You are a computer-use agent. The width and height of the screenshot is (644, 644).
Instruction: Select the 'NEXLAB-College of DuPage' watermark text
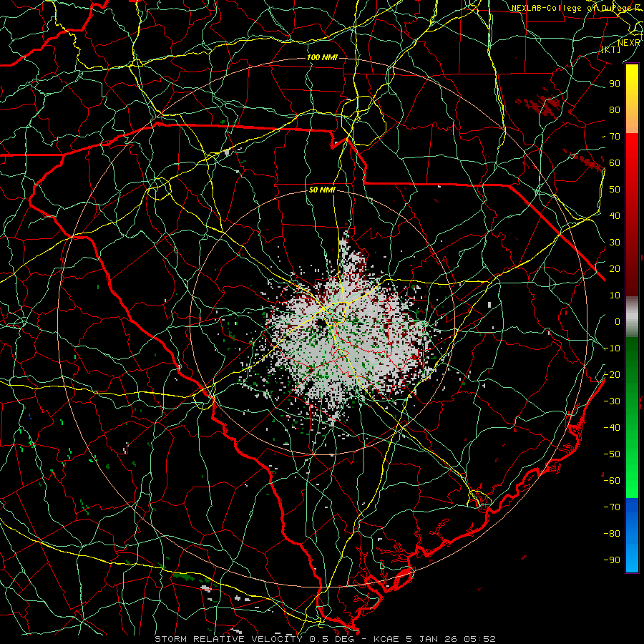point(571,8)
